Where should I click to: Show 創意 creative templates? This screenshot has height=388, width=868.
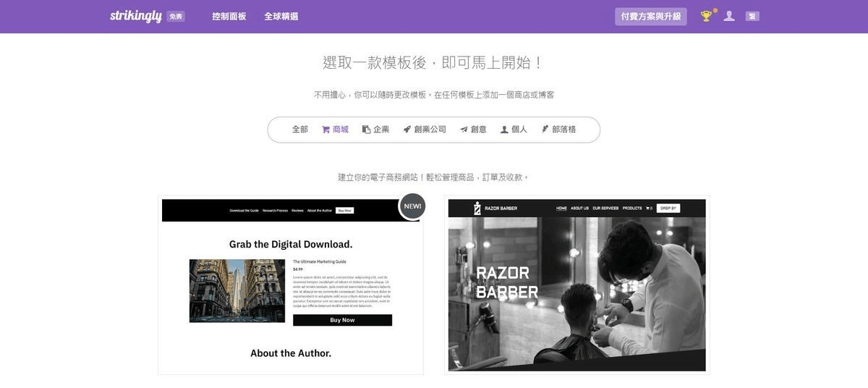473,130
